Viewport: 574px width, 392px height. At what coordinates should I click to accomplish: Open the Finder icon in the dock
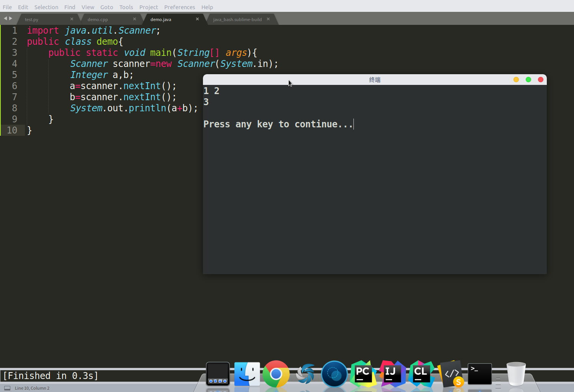(x=247, y=374)
